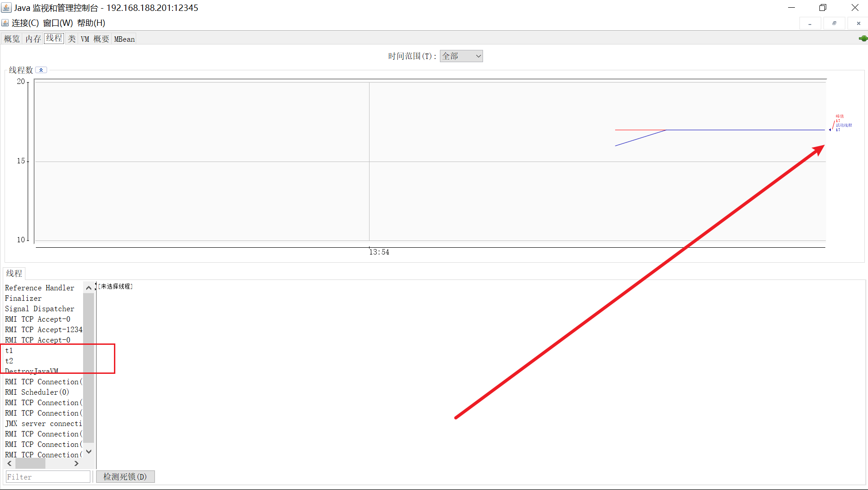
Task: Switch to the MBean tab
Action: pos(124,39)
